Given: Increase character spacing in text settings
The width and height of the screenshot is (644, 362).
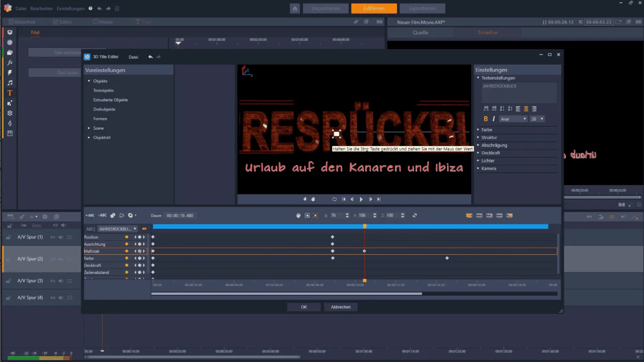Looking at the screenshot, I should [486, 108].
